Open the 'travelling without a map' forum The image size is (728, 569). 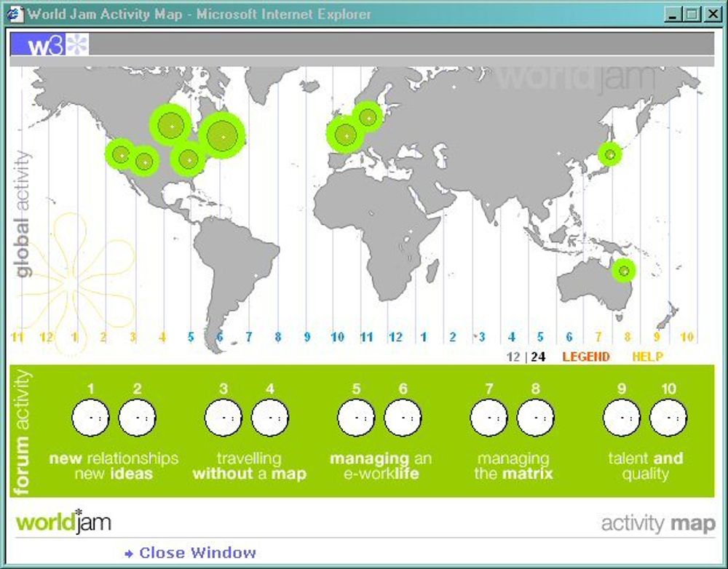pos(249,466)
